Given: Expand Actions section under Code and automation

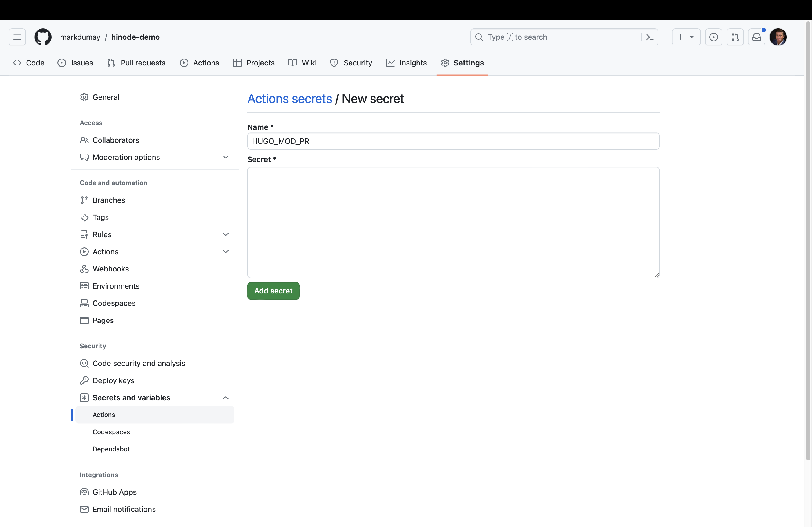Looking at the screenshot, I should point(226,251).
